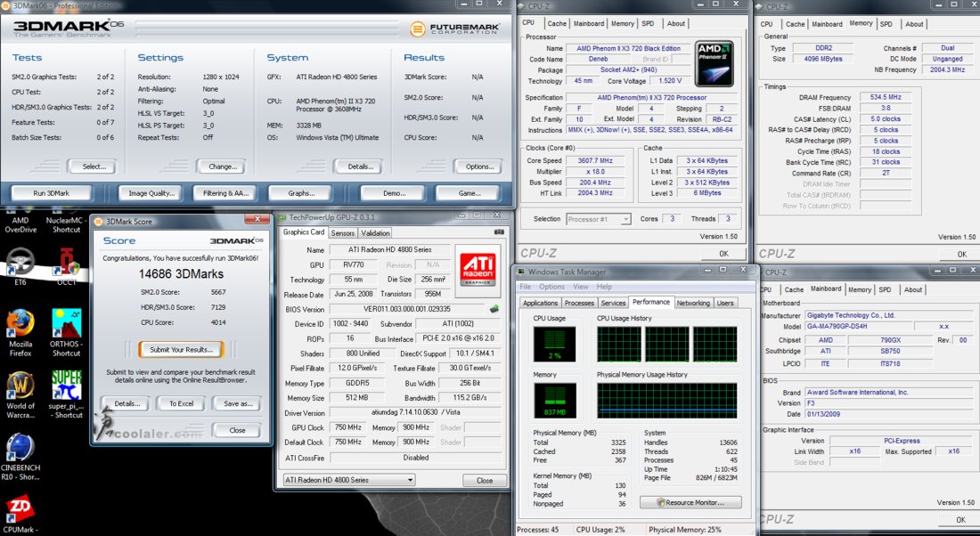
Task: Open the World of Warcraft desktop icon
Action: (x=20, y=386)
